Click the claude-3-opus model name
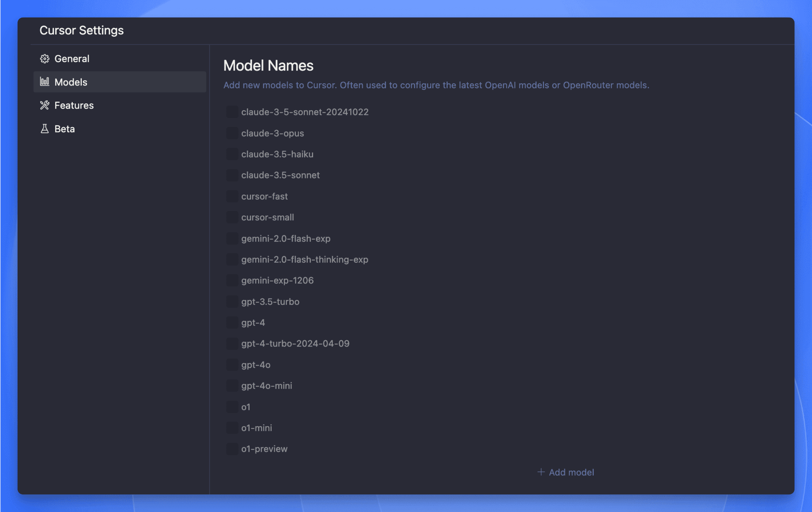 click(x=273, y=133)
